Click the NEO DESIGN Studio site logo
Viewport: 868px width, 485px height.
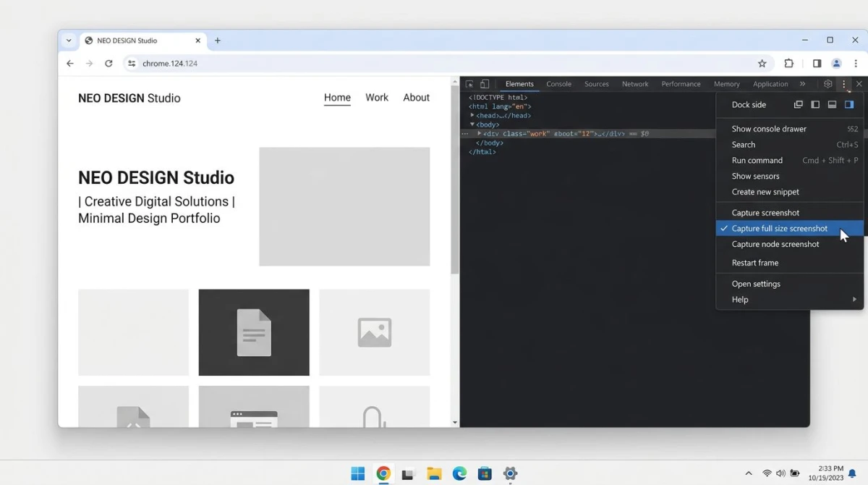coord(129,98)
